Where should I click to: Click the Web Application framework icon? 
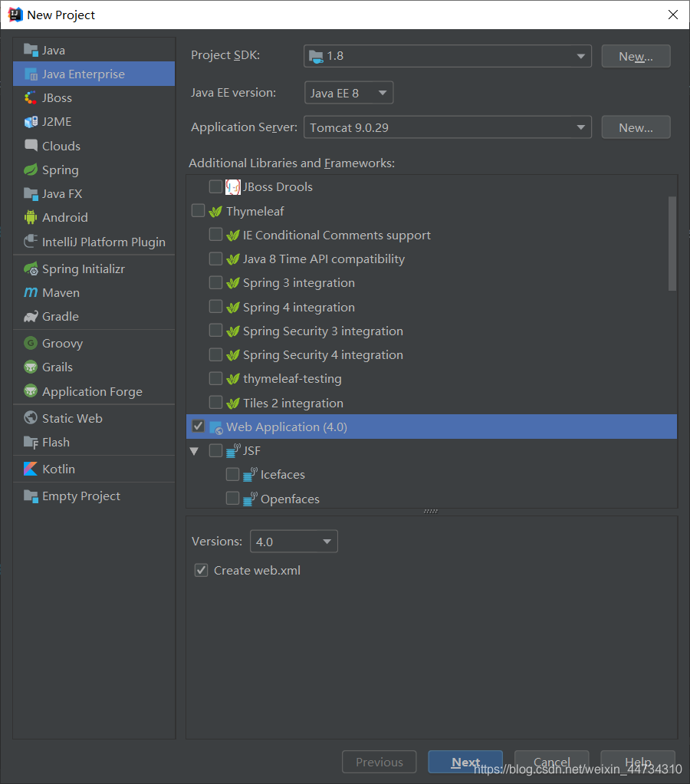(216, 427)
